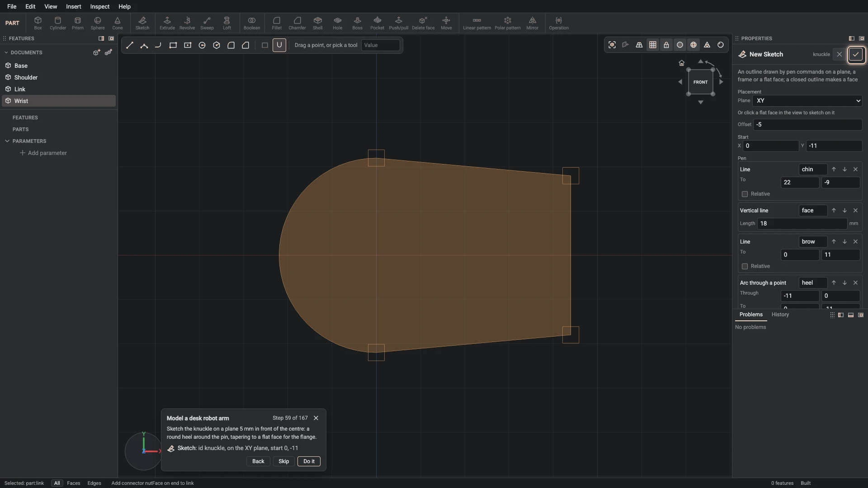Open the Boolean tool
The height and width of the screenshot is (488, 868).
[252, 23]
